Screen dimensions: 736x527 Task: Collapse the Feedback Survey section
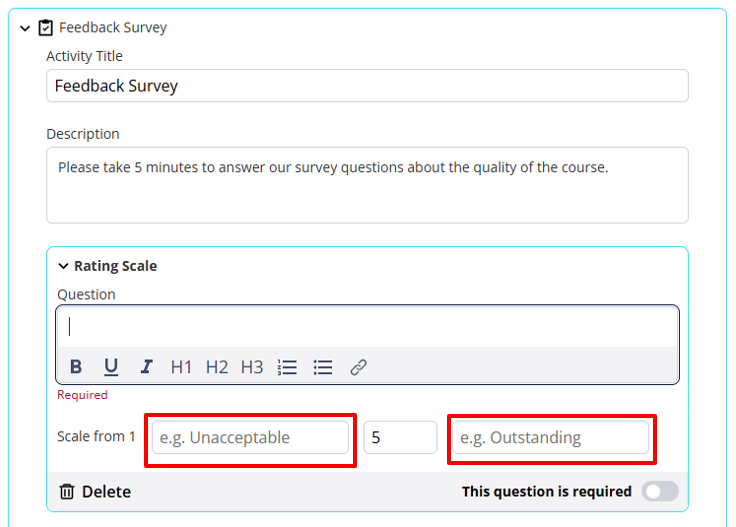(x=25, y=29)
